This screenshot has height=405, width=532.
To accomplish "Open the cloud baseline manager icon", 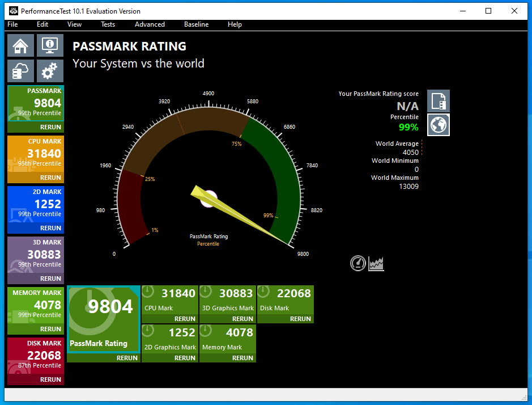I will coord(21,71).
